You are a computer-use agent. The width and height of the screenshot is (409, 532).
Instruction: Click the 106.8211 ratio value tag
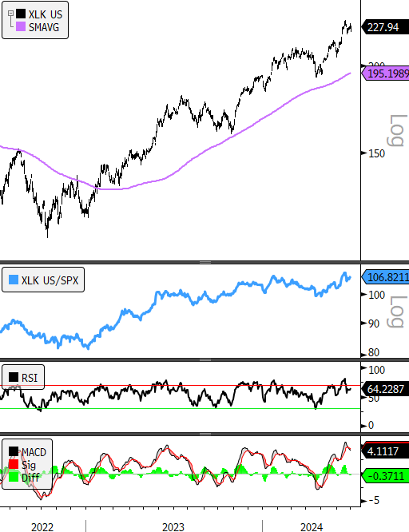pos(386,277)
